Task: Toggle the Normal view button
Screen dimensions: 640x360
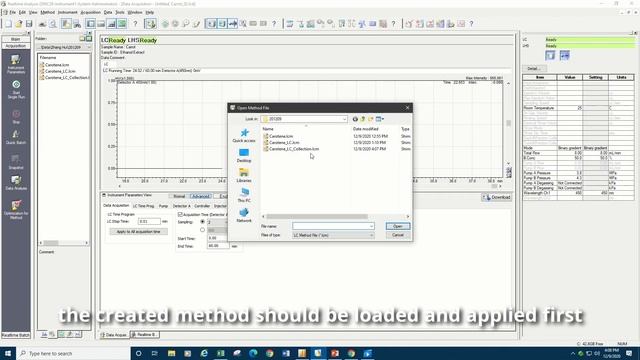Action: point(179,196)
